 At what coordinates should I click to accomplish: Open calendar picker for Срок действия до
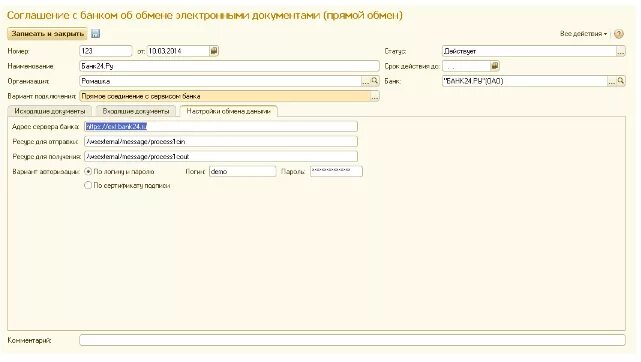click(495, 66)
